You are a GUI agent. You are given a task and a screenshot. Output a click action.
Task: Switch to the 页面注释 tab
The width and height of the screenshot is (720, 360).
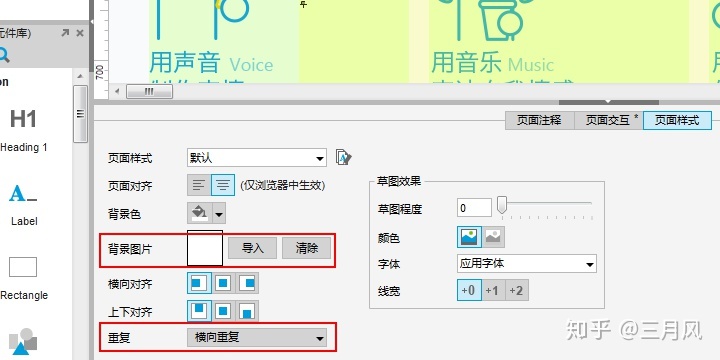point(539,120)
